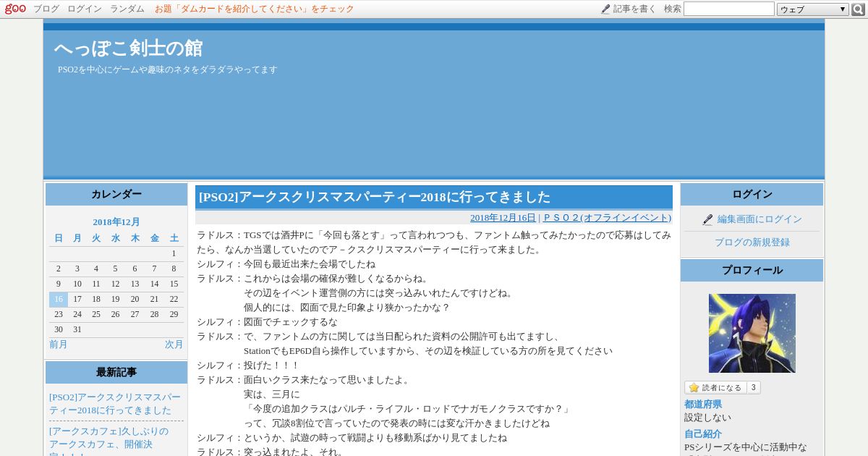Select calendar day 16
The image size is (868, 456).
[x=59, y=299]
